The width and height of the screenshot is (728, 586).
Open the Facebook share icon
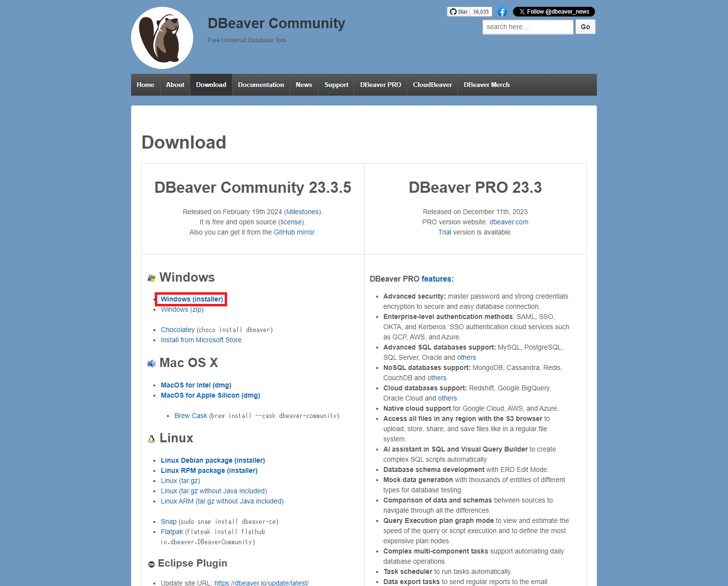[502, 12]
